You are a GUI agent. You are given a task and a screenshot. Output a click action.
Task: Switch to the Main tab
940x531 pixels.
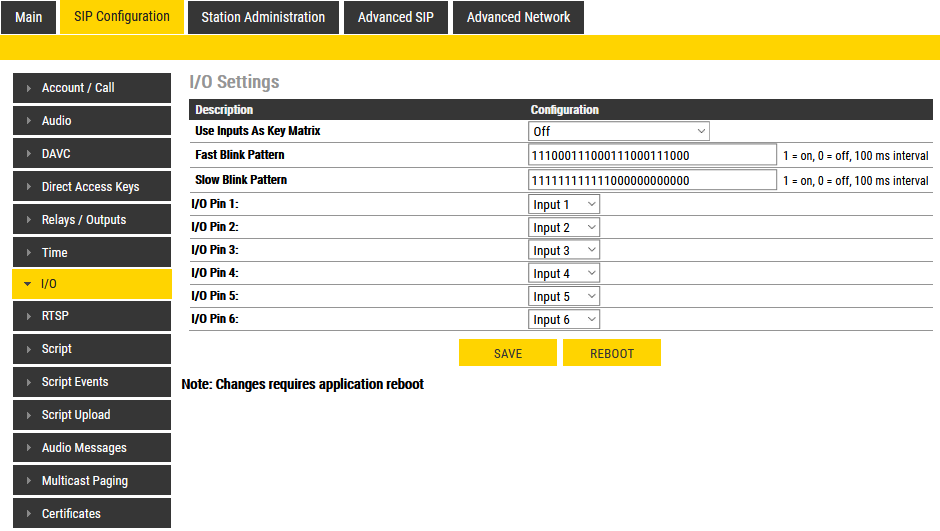click(29, 17)
